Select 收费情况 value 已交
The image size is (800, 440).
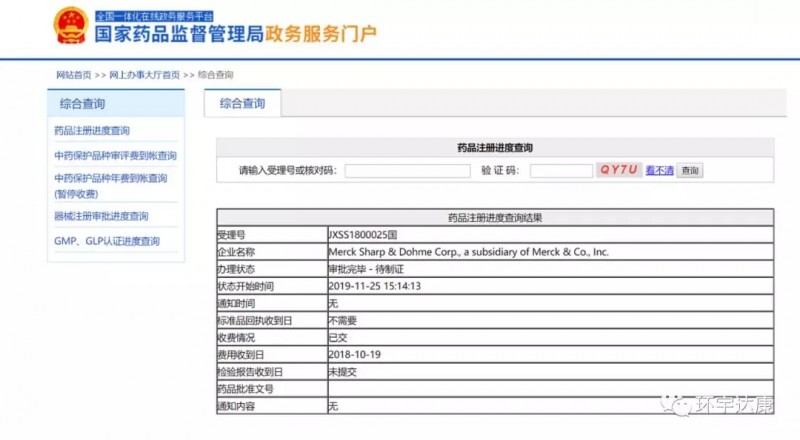(338, 337)
